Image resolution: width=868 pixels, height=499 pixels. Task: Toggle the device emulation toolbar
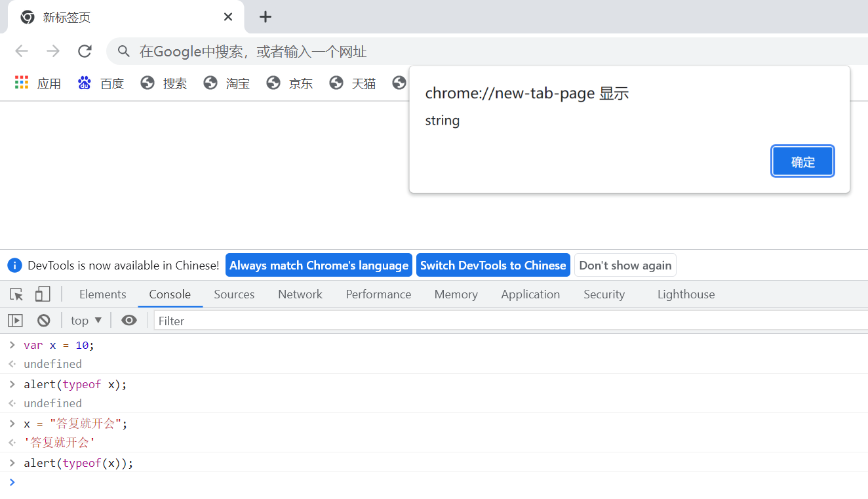point(42,294)
